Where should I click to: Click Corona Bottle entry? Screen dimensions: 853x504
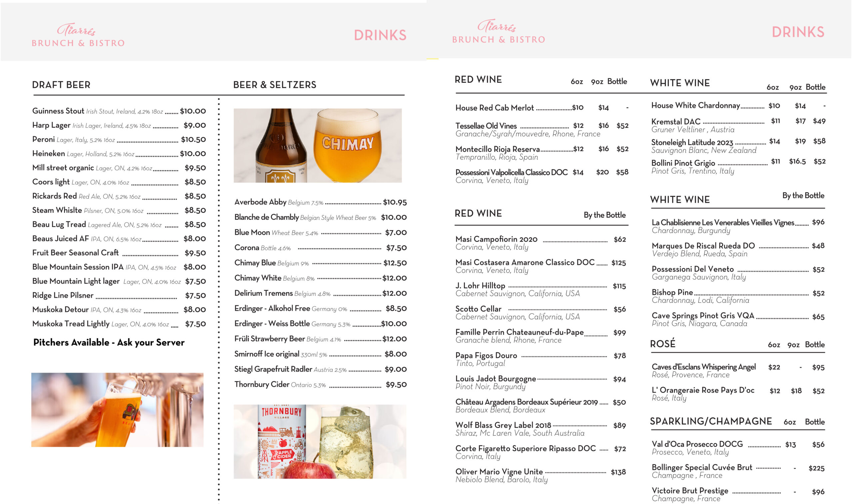320,248
